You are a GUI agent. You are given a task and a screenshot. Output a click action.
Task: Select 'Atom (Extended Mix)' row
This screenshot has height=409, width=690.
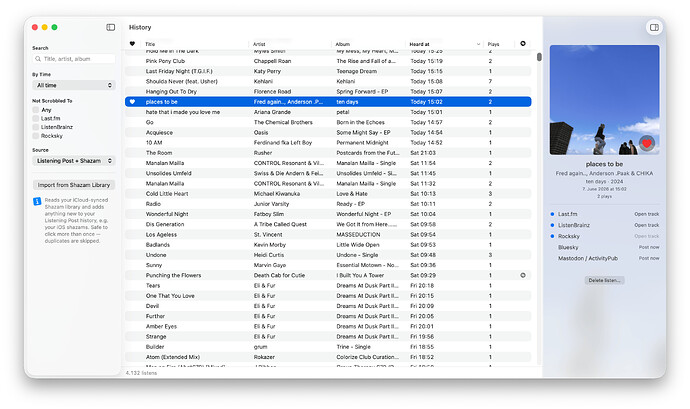tap(328, 357)
